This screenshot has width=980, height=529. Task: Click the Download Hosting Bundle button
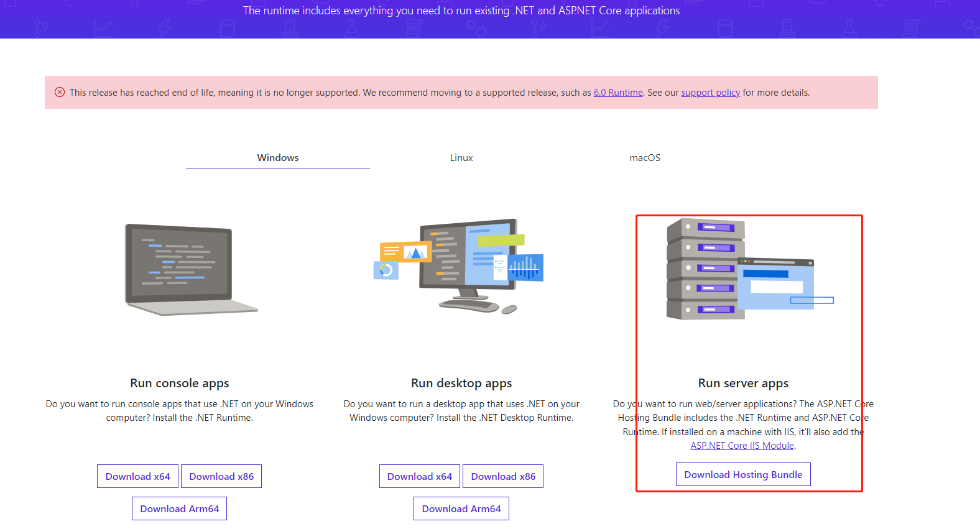[x=743, y=474]
